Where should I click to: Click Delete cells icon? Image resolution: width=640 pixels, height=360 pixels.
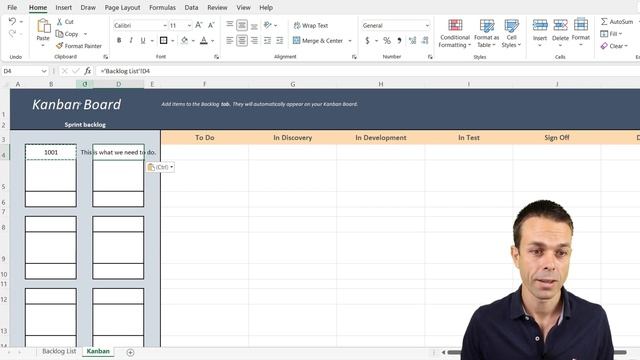click(560, 25)
